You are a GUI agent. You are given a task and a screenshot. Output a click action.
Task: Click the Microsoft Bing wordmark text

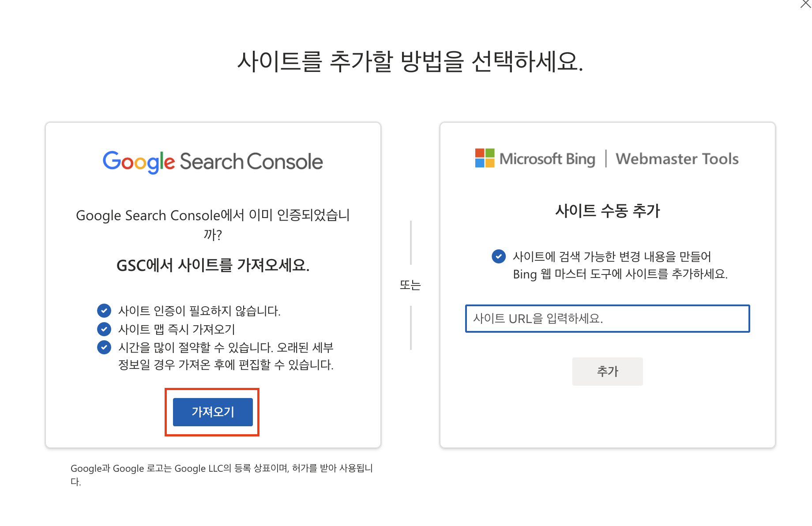(547, 159)
